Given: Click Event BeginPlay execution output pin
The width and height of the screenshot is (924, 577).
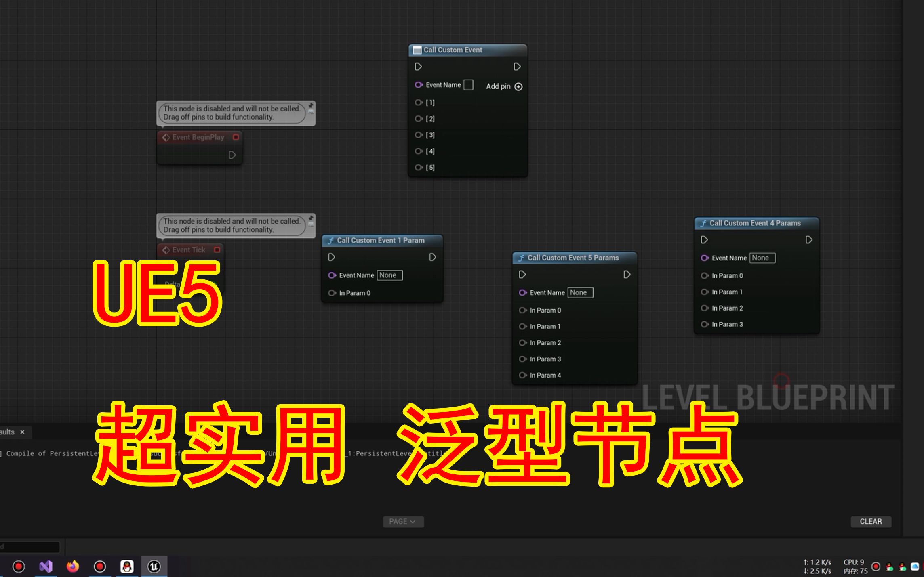Looking at the screenshot, I should (232, 155).
